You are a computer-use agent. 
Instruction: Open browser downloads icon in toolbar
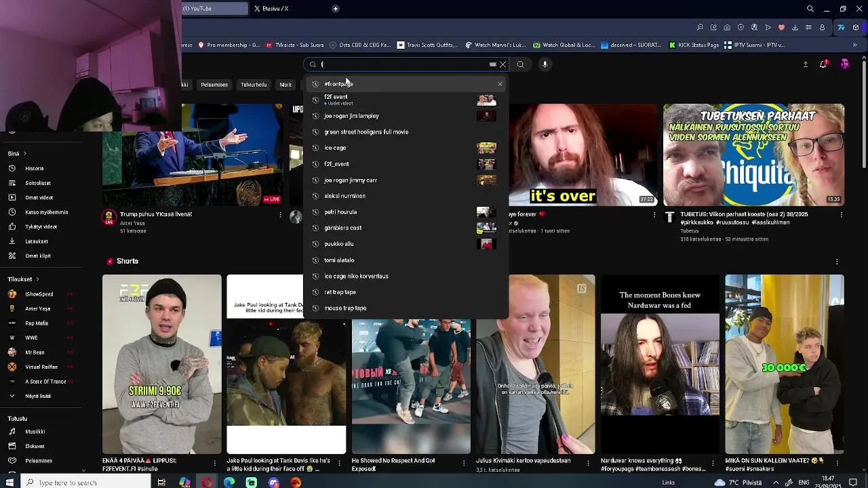[795, 28]
